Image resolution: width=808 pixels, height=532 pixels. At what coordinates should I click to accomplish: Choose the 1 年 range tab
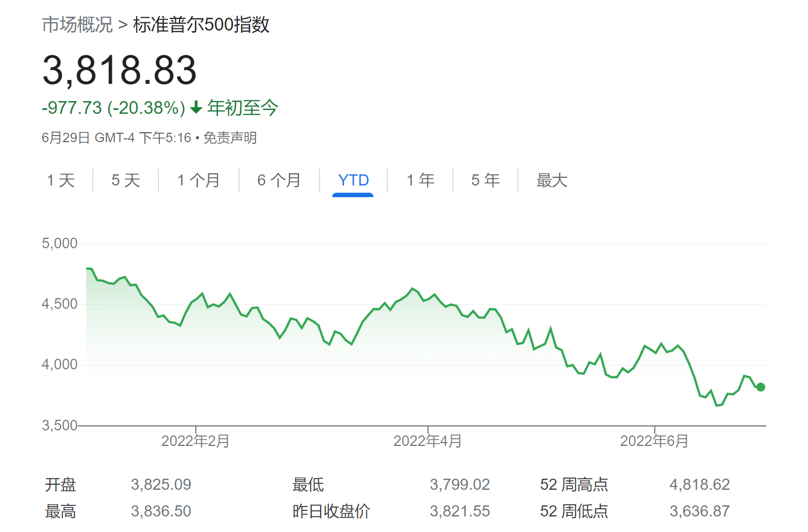click(420, 180)
